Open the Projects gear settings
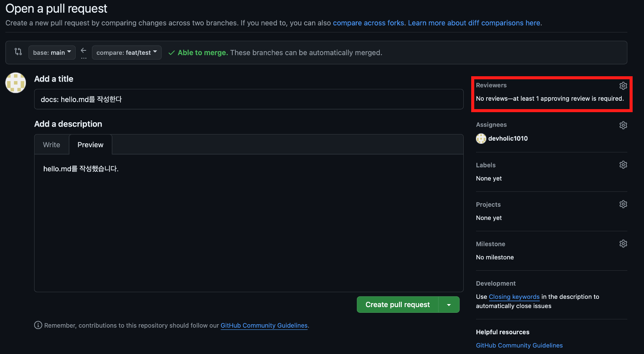The width and height of the screenshot is (644, 354). point(623,204)
